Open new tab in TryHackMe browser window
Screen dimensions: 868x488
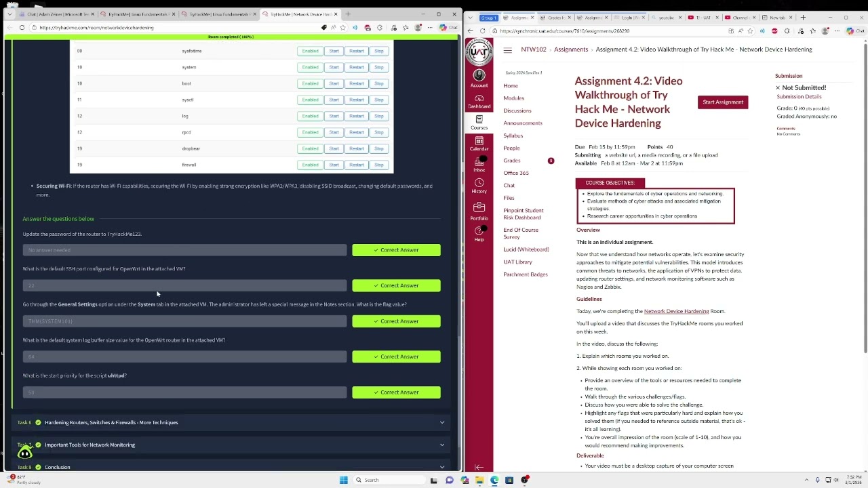348,14
